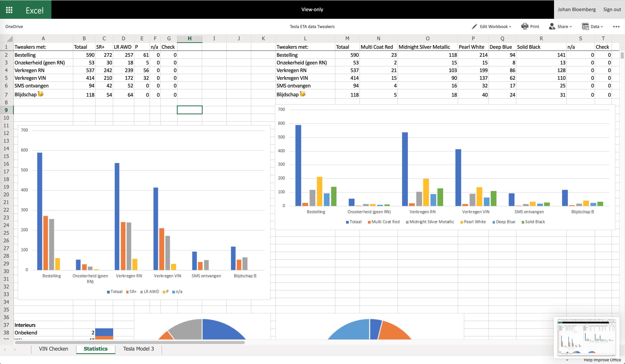Click the Data table icon
Viewport: 625px width, 364px height.
(585, 26)
